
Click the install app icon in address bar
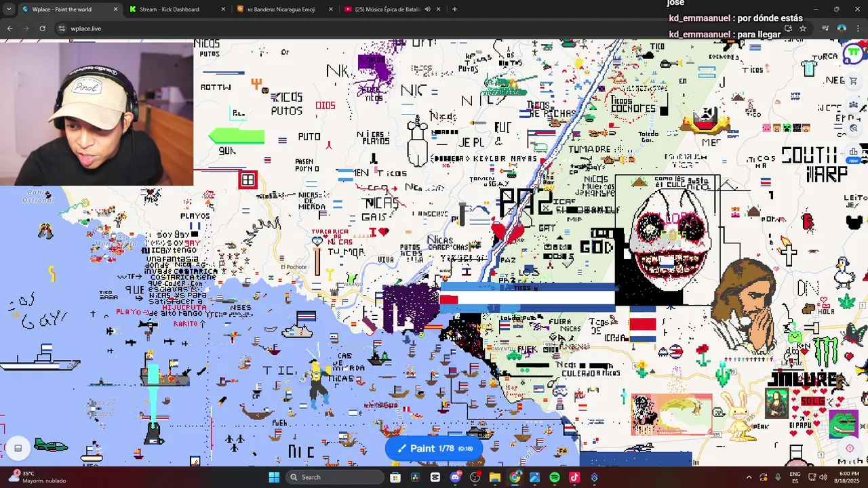[788, 28]
